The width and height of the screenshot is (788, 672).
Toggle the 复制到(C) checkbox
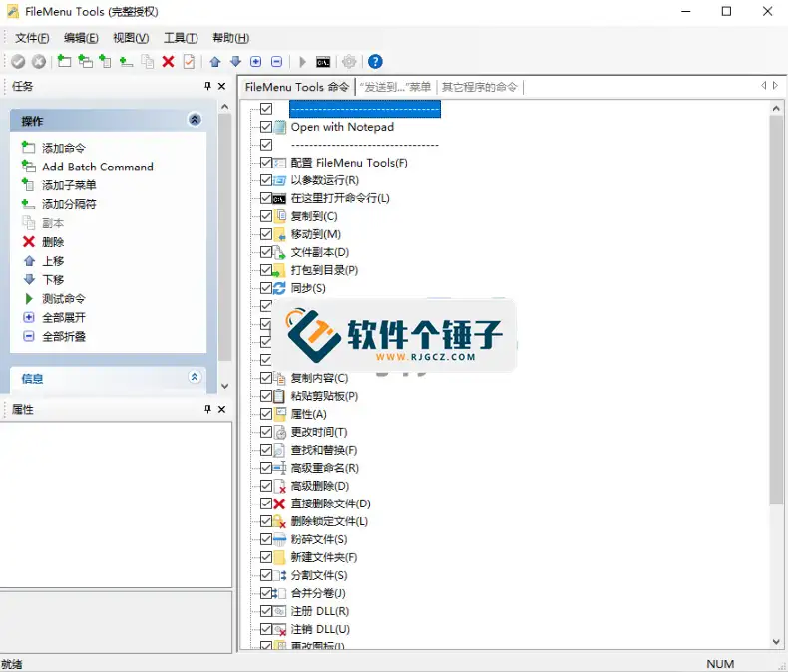click(x=266, y=216)
